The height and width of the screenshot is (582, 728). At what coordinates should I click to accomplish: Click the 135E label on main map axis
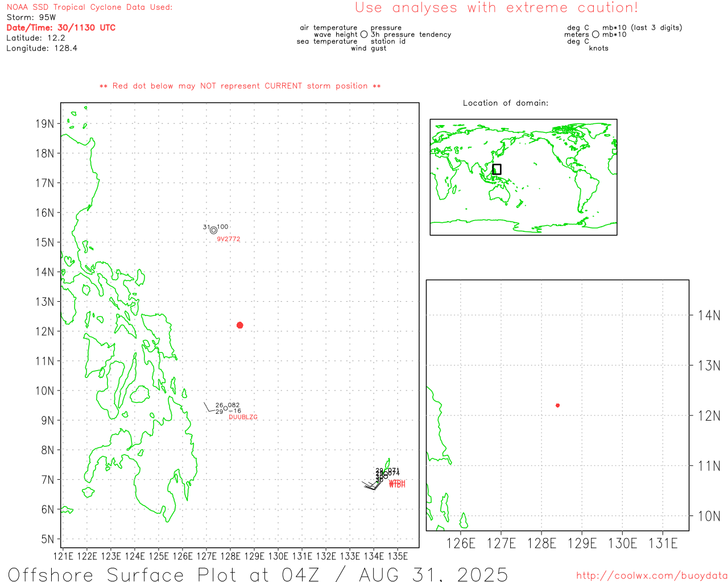[x=397, y=556]
